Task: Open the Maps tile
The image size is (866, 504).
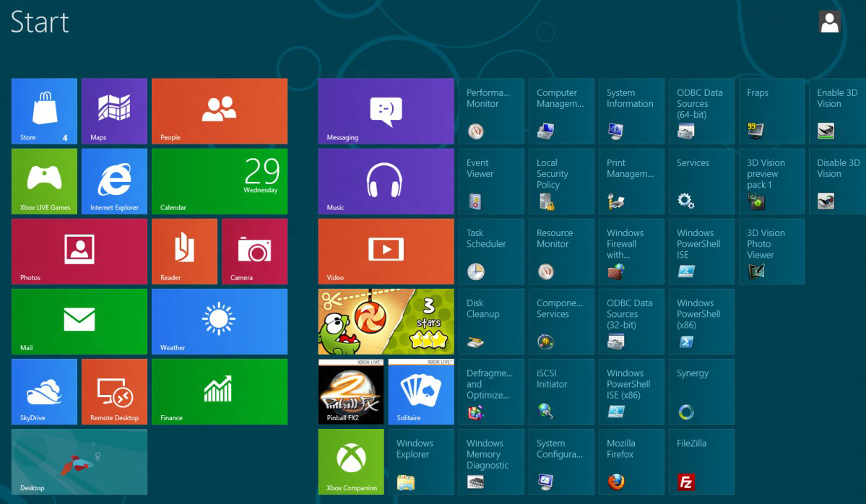Action: point(114,111)
